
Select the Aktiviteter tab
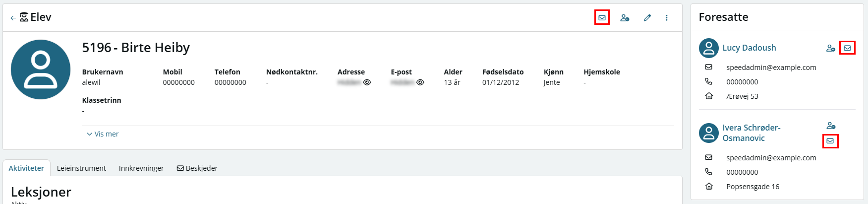pos(26,168)
